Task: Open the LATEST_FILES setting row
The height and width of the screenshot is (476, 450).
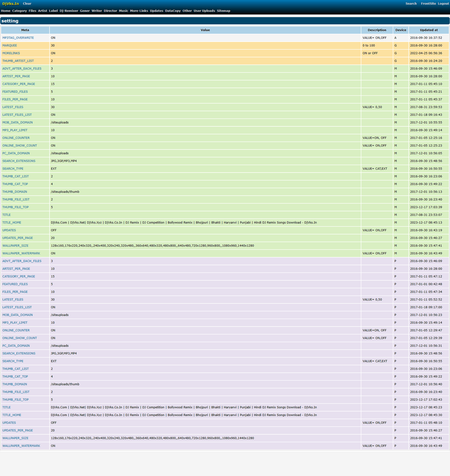Action: (12, 107)
